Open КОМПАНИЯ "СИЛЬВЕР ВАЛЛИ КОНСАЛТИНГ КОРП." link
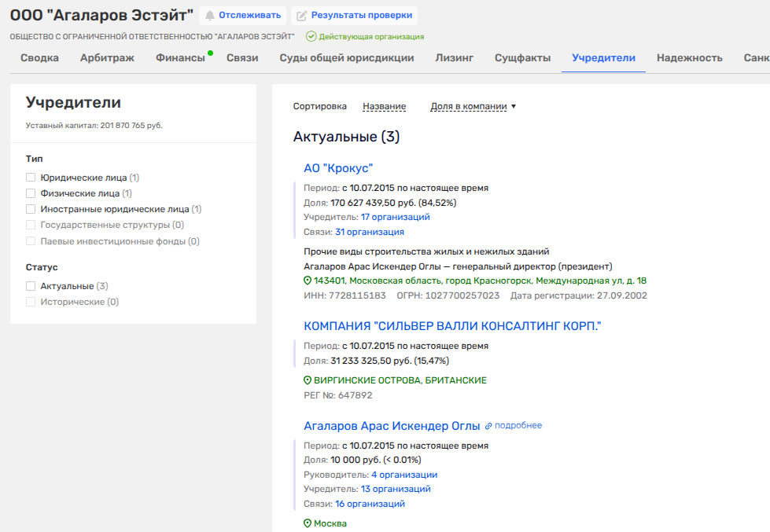The height and width of the screenshot is (532, 770). click(x=452, y=326)
